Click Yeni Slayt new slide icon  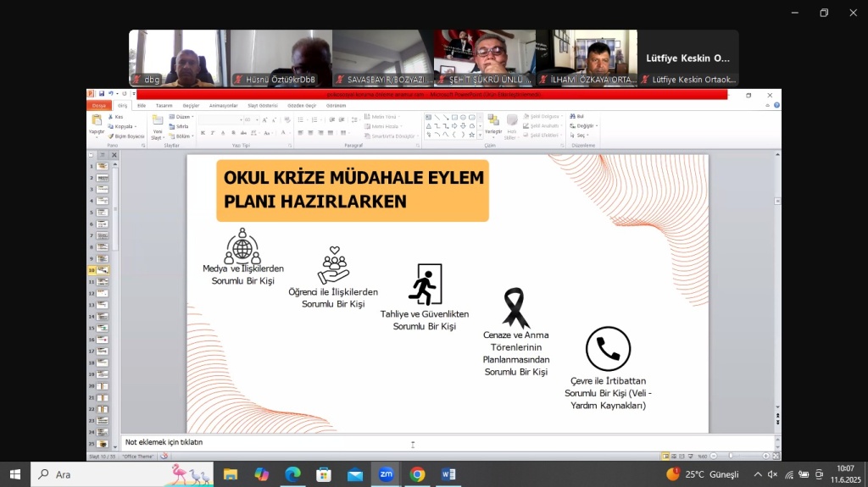coord(157,121)
